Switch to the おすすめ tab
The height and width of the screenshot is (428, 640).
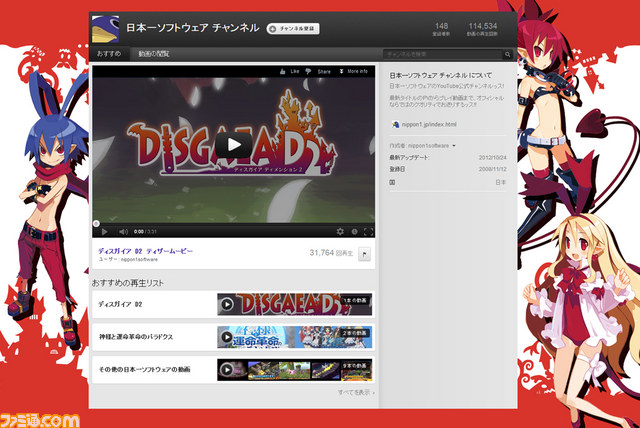point(109,53)
